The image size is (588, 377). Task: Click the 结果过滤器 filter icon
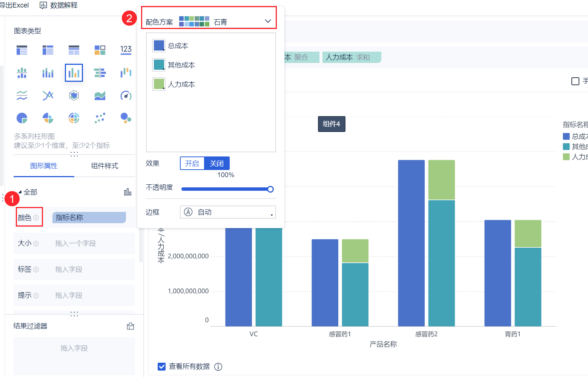(130, 326)
